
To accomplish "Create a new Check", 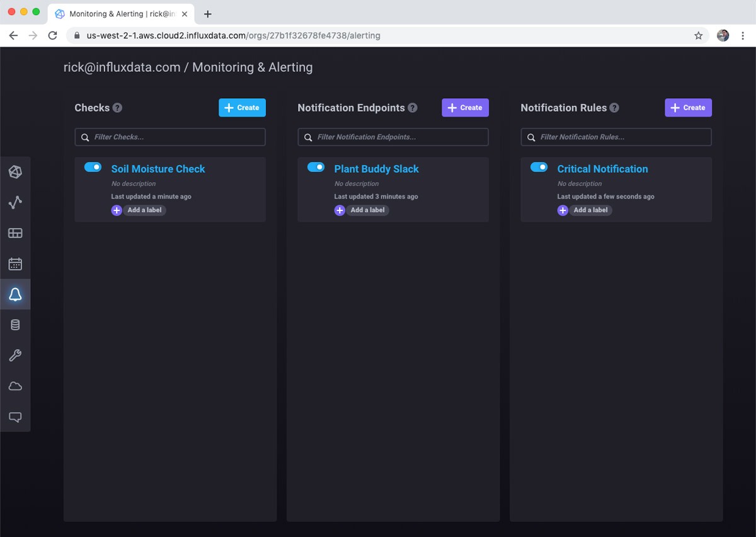I will coord(242,107).
